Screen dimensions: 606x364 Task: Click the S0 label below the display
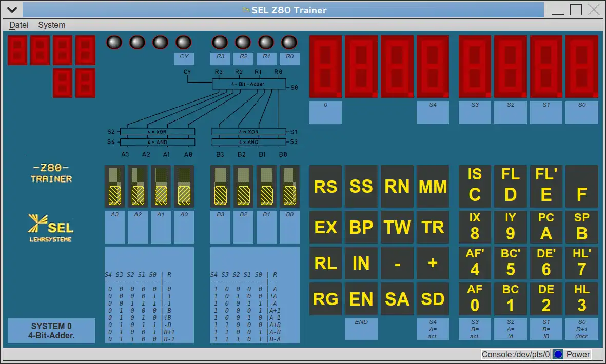click(x=582, y=112)
